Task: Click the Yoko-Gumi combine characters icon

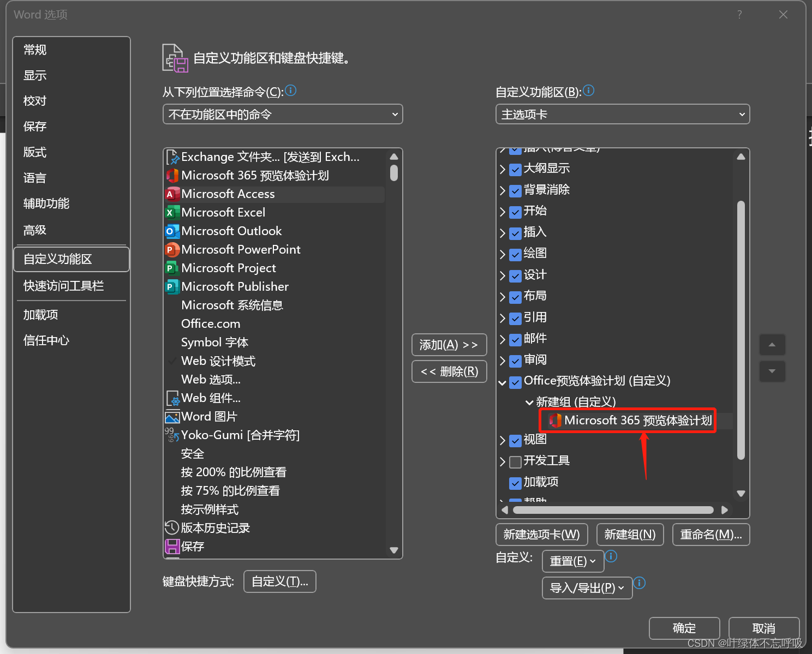Action: tap(172, 435)
